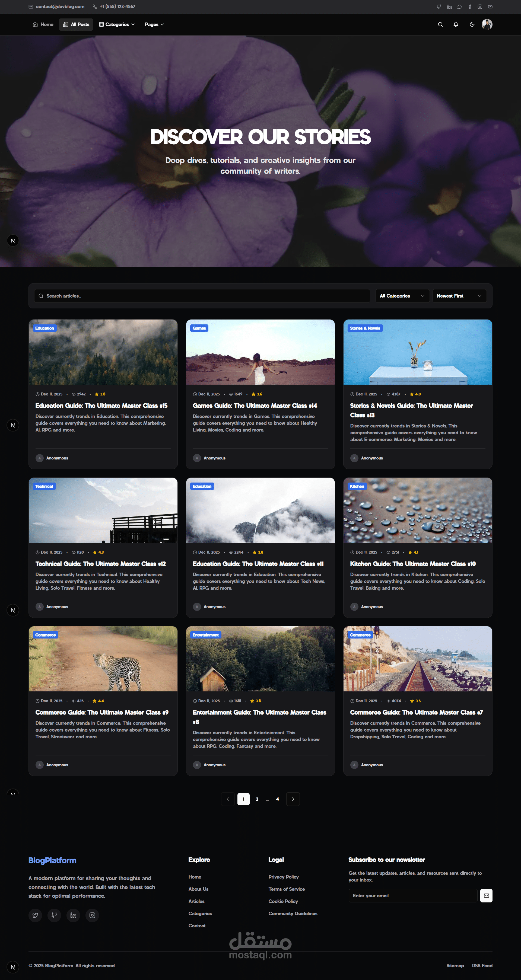Click the top bar YouTube icon
This screenshot has height=980, width=521.
(x=490, y=7)
